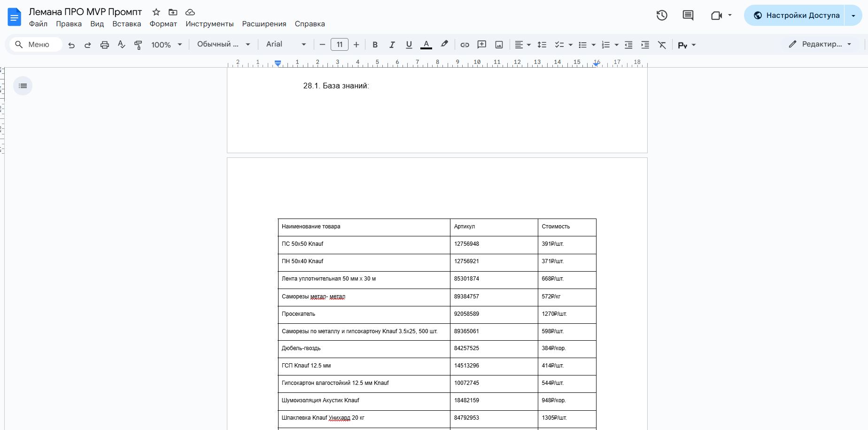The height and width of the screenshot is (430, 868).
Task: Expand bulleted list options arrow
Action: [594, 45]
